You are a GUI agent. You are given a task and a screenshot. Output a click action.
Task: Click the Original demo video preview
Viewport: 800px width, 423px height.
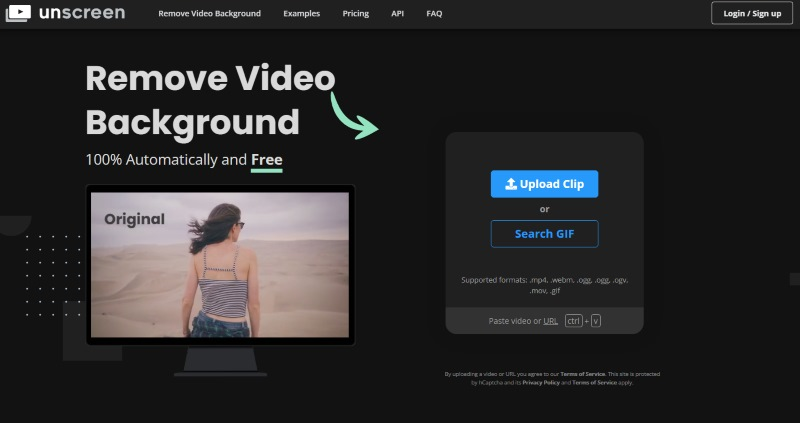point(220,265)
